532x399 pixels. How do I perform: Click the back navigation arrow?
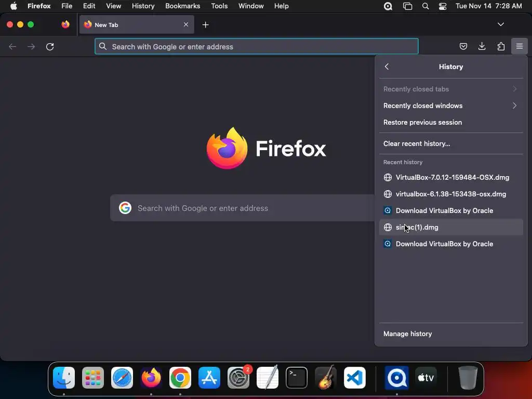pos(12,46)
